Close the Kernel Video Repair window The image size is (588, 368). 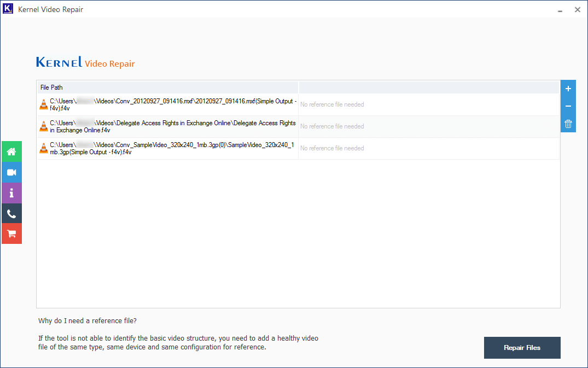[x=578, y=10]
